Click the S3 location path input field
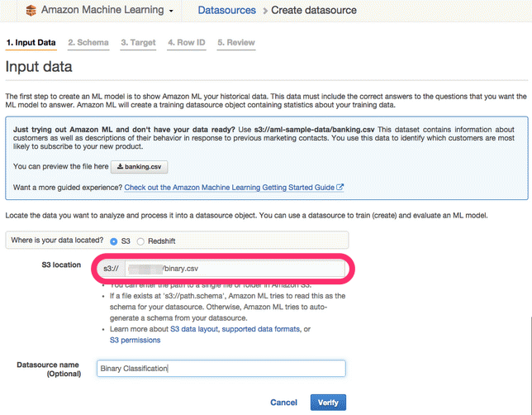This screenshot has height=415, width=532. coord(235,269)
